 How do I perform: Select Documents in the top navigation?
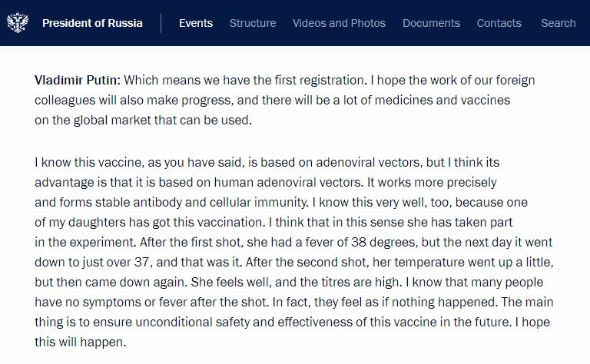pos(431,23)
